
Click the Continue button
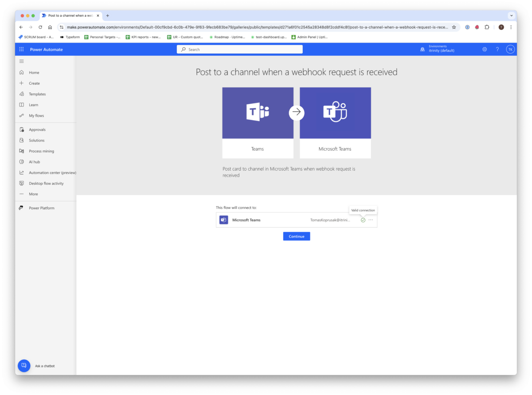click(x=296, y=236)
